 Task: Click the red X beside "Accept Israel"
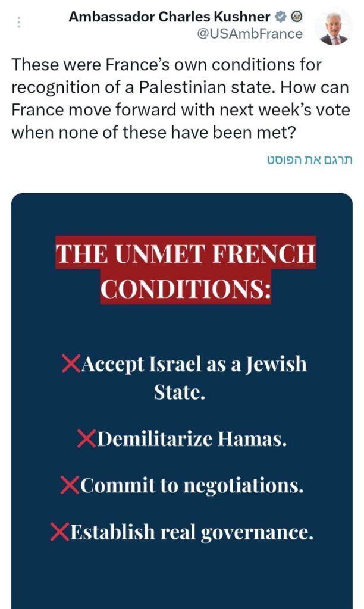(71, 363)
